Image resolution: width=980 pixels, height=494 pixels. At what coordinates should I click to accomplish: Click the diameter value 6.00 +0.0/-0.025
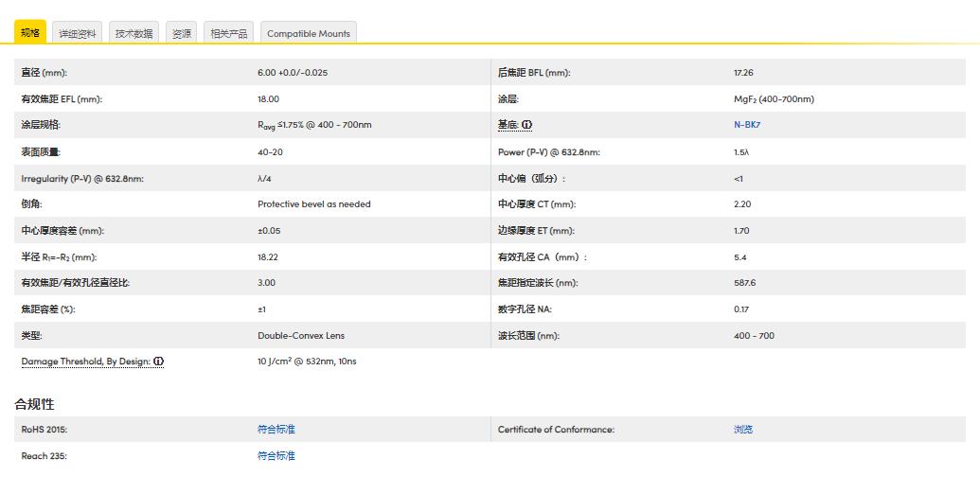(x=293, y=73)
